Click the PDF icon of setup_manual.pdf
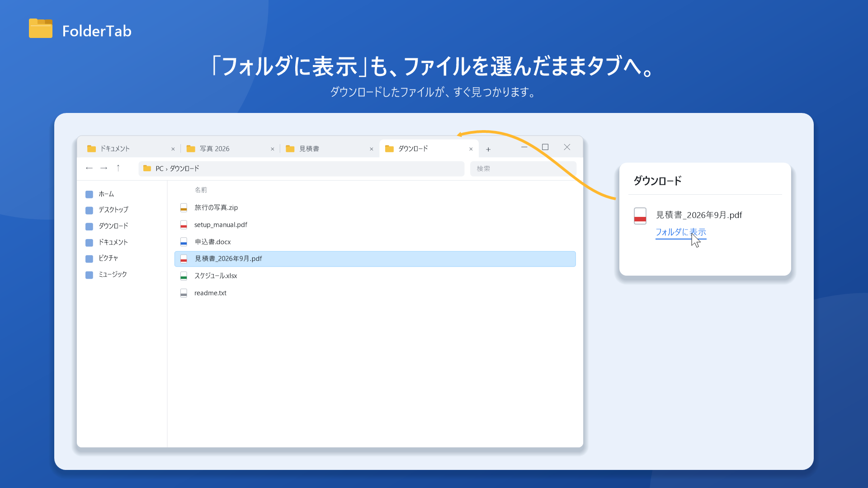Viewport: 868px width, 488px height. [184, 225]
